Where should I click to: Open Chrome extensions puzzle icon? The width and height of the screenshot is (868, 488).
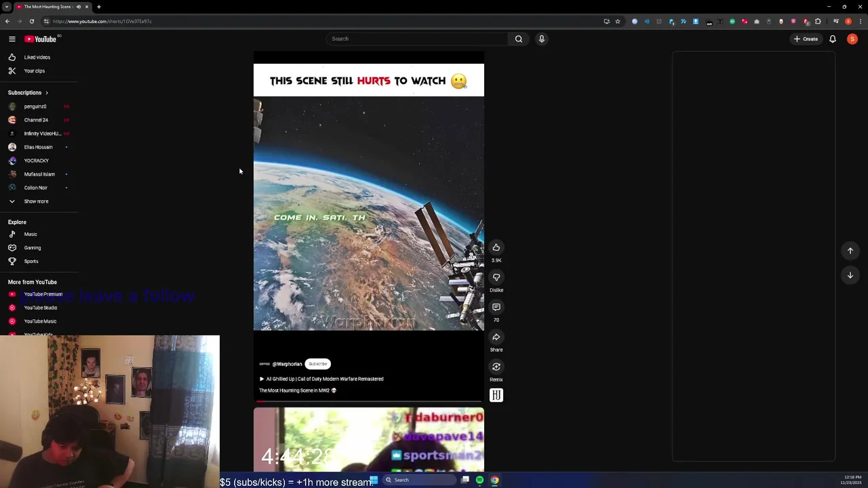[818, 21]
